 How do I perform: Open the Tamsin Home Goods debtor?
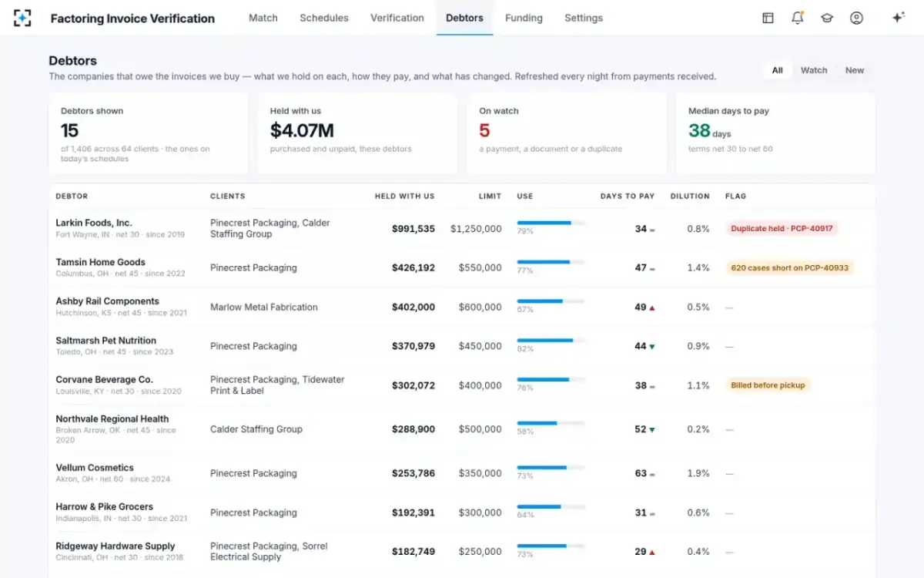[100, 262]
